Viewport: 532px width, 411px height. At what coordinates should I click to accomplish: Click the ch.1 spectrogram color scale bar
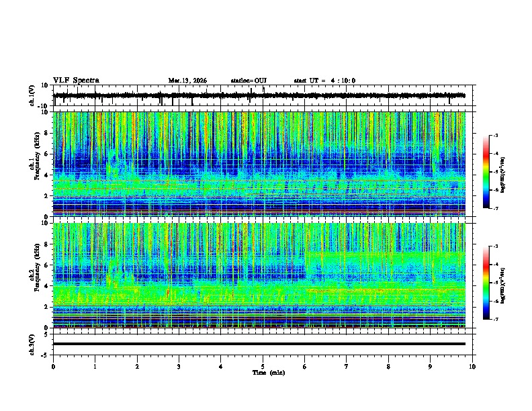(486, 171)
